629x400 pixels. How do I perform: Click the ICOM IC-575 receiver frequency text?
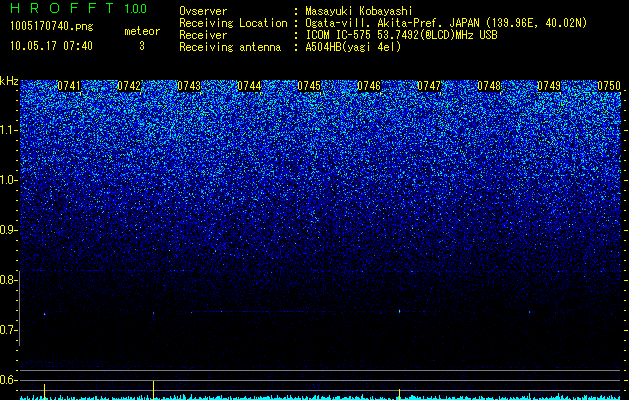tap(401, 35)
